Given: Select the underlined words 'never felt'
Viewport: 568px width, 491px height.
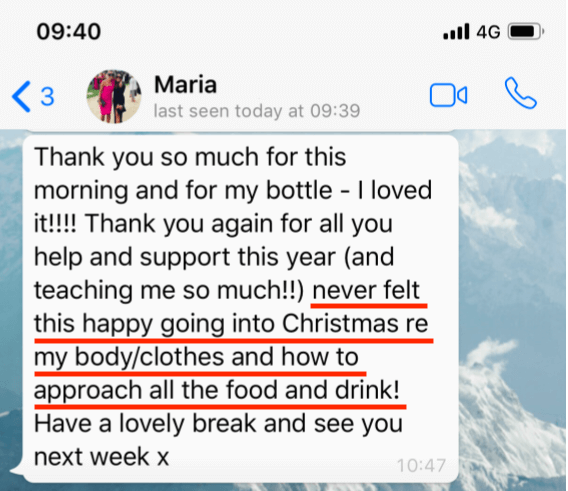Looking at the screenshot, I should [366, 290].
